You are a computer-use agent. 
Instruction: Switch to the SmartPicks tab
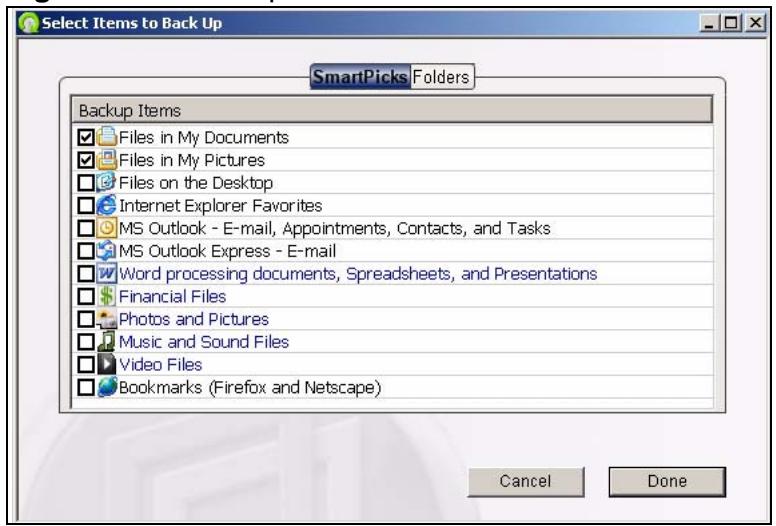click(x=360, y=77)
